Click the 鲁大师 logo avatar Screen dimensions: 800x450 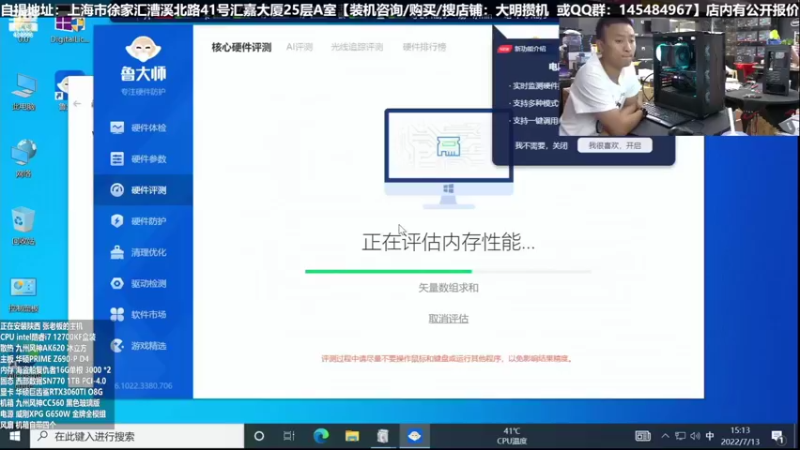pos(143,49)
